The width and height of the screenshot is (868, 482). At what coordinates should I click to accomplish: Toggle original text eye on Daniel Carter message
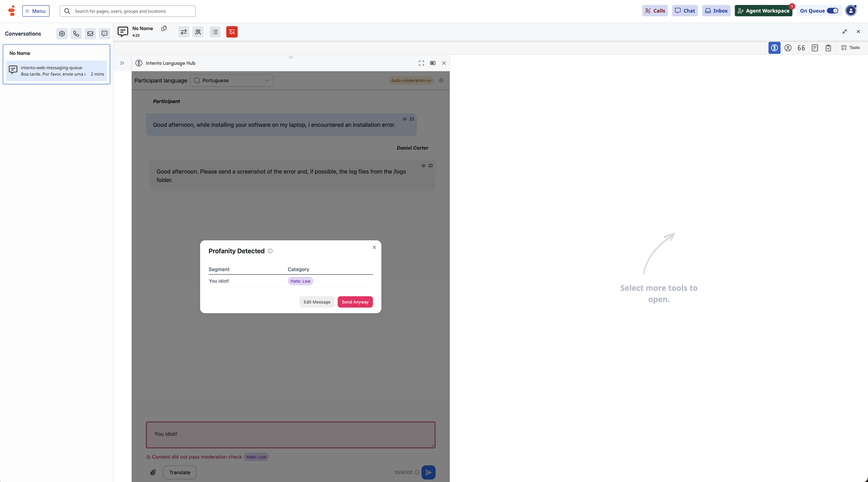pyautogui.click(x=424, y=166)
